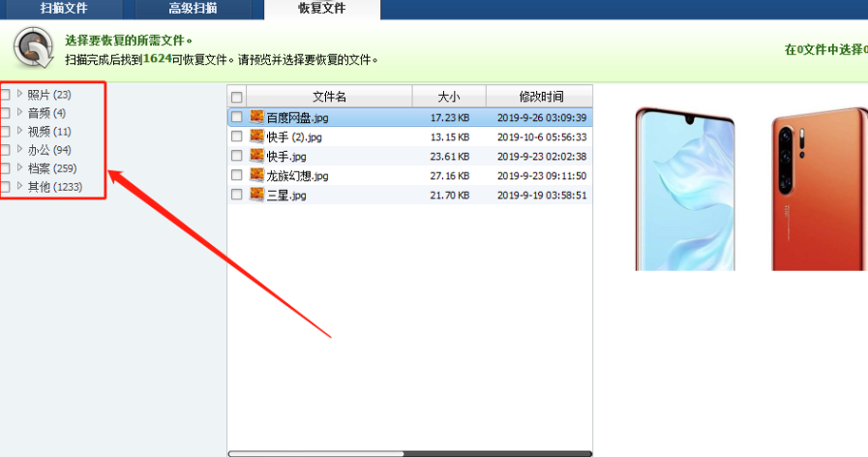Click the date 2019-9-26 03:09:39
Screen dimensions: 868x457
pyautogui.click(x=541, y=117)
